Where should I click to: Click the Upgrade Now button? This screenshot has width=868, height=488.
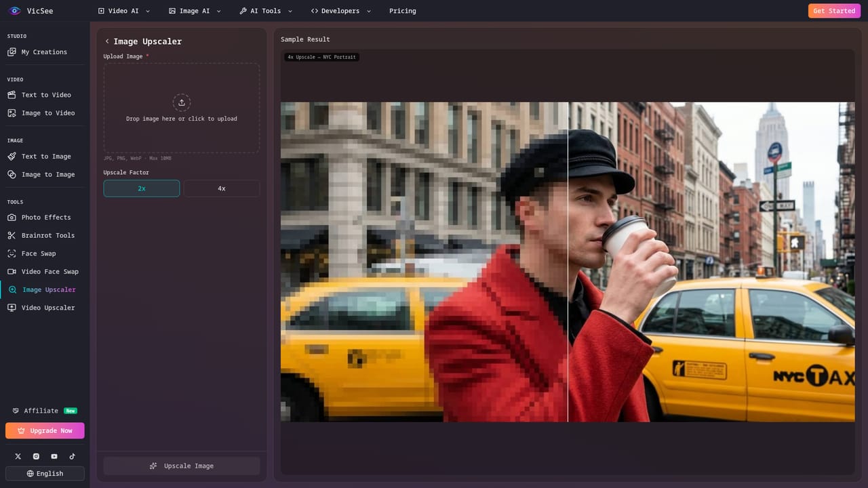click(45, 430)
